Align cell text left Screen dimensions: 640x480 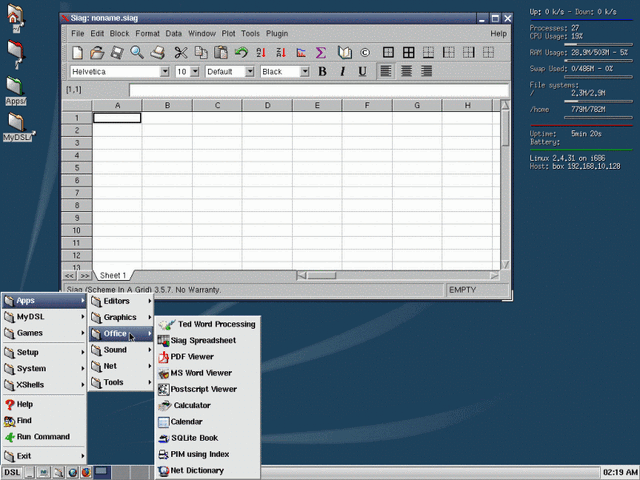pos(386,71)
